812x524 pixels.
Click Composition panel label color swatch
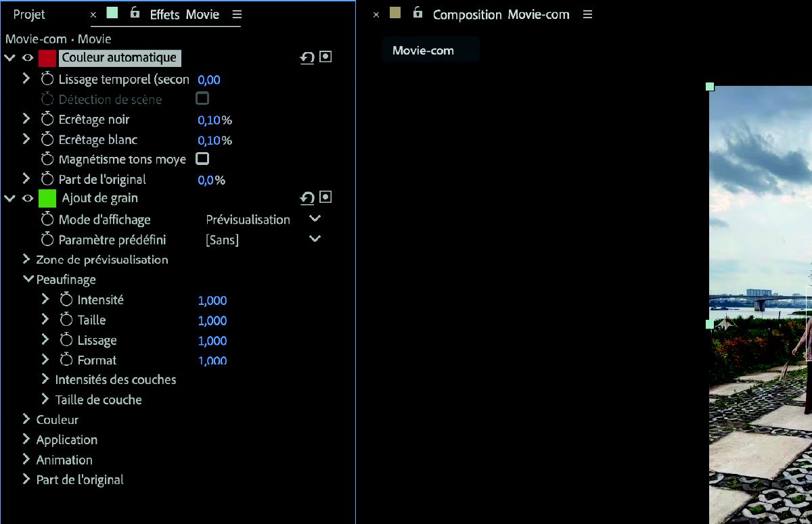395,13
